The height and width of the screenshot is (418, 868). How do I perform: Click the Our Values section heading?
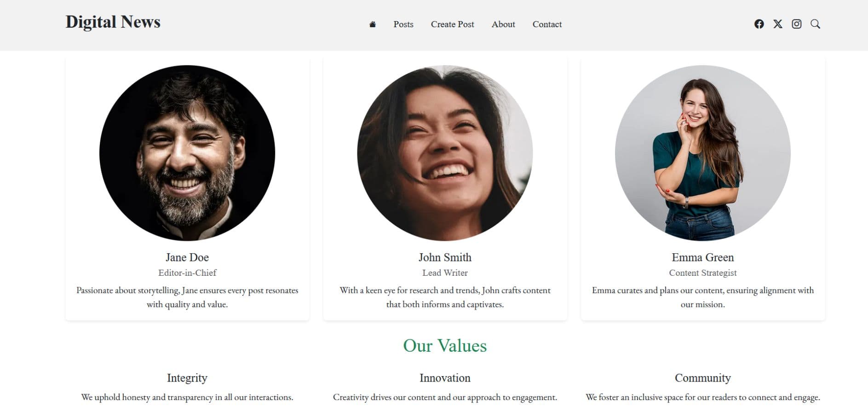tap(445, 346)
